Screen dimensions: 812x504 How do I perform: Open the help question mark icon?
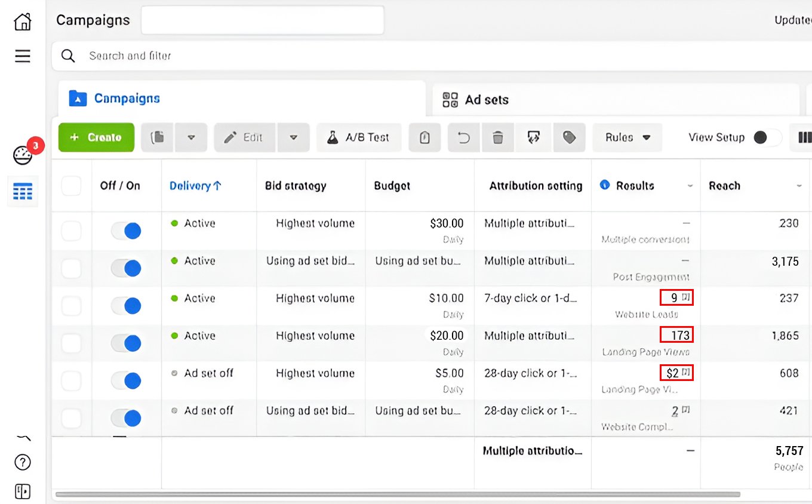[23, 462]
